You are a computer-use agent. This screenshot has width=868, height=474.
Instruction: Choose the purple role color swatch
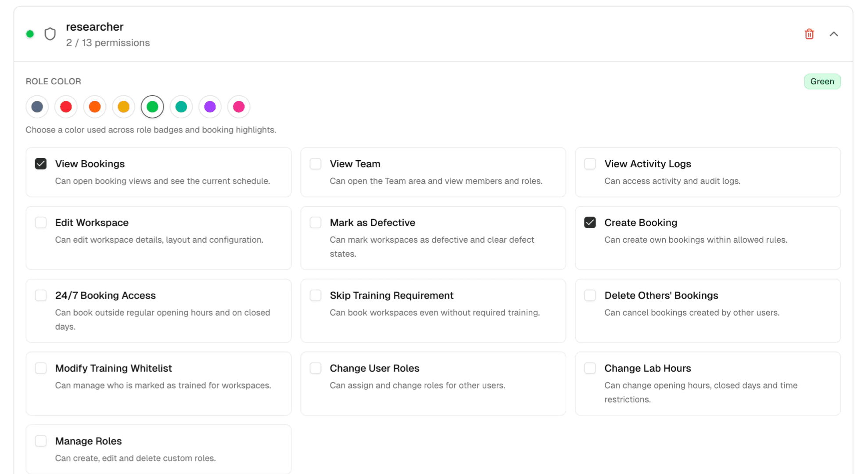[x=210, y=107]
